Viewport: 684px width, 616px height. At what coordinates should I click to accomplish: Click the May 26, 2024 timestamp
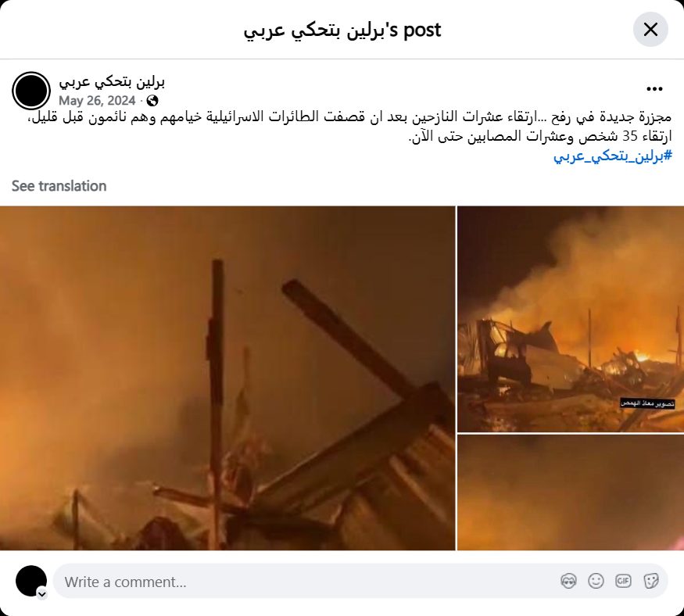(x=97, y=101)
